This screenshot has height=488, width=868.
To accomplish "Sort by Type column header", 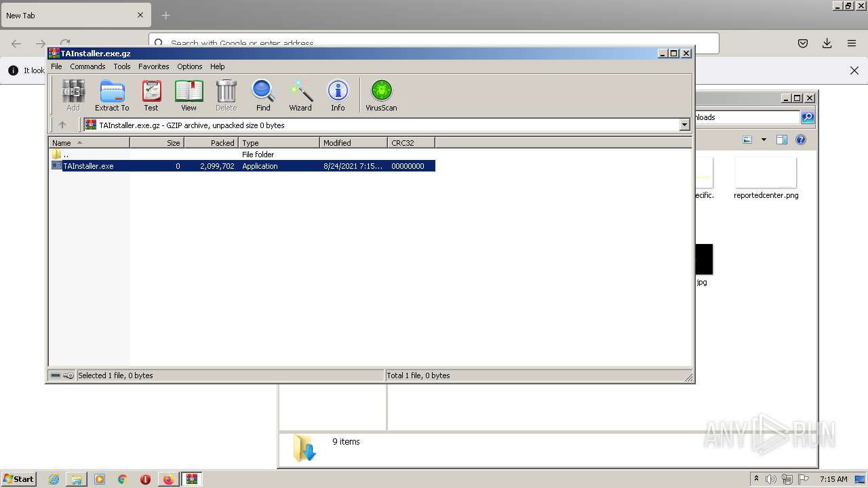I will pyautogui.click(x=279, y=142).
